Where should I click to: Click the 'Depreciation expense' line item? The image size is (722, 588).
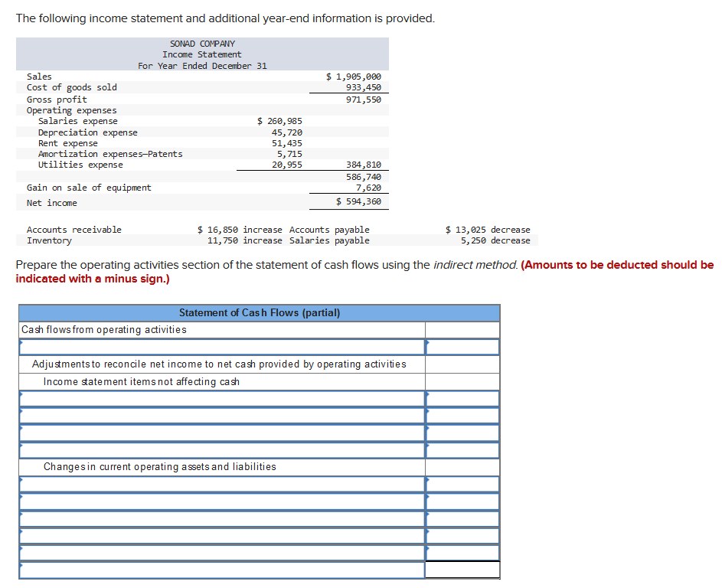88,132
